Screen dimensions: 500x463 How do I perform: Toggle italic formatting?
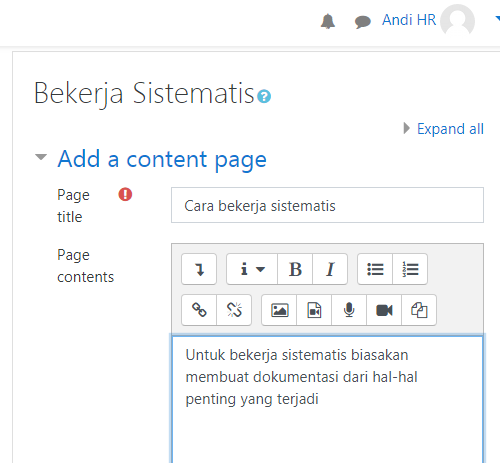click(330, 269)
